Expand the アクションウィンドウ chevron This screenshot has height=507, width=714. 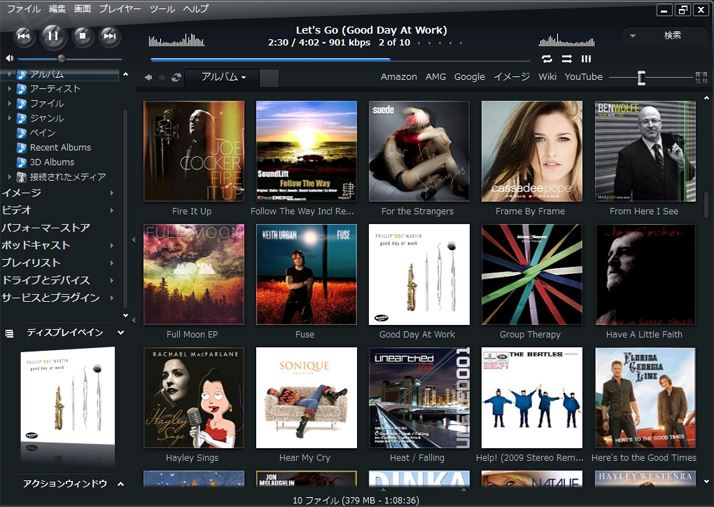tap(121, 484)
